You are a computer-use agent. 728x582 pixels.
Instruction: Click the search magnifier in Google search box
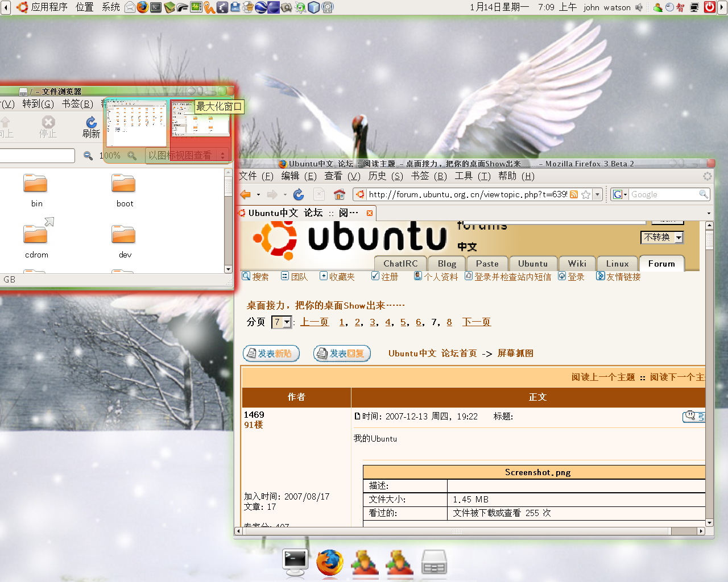tap(704, 194)
